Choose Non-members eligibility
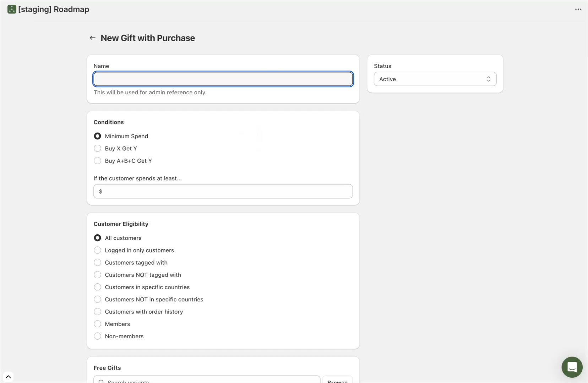Screen dimensions: 588x383 point(97,336)
